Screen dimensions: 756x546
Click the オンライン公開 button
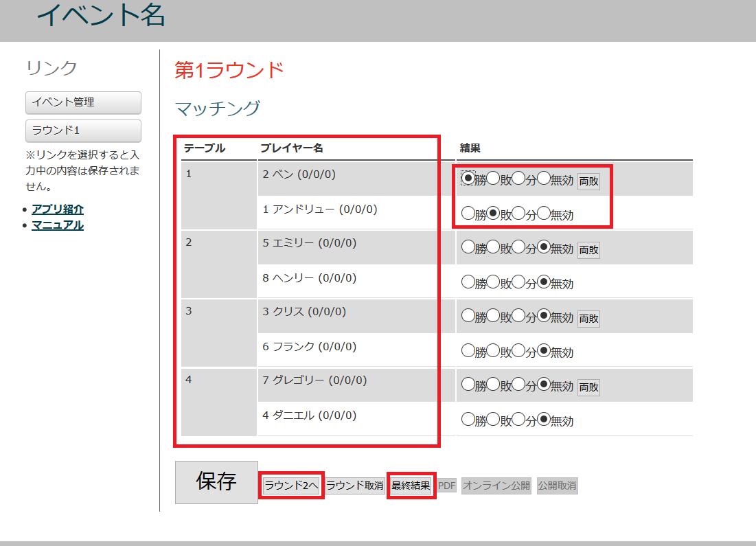pyautogui.click(x=496, y=486)
